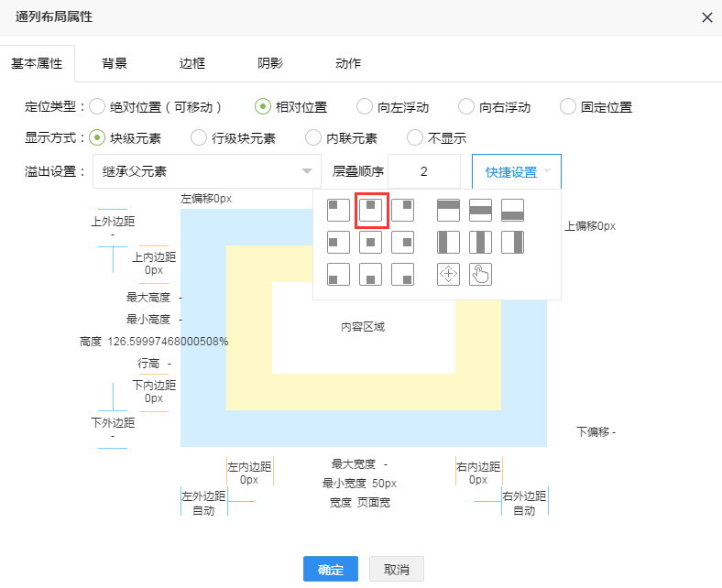Click the 确定 button
Image resolution: width=722 pixels, height=588 pixels.
click(x=331, y=570)
